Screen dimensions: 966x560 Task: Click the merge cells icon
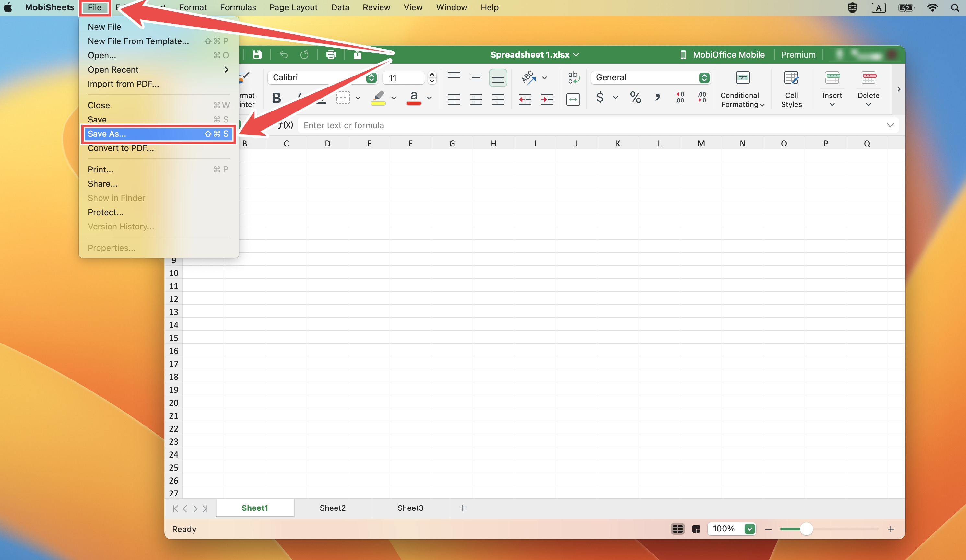tap(573, 99)
